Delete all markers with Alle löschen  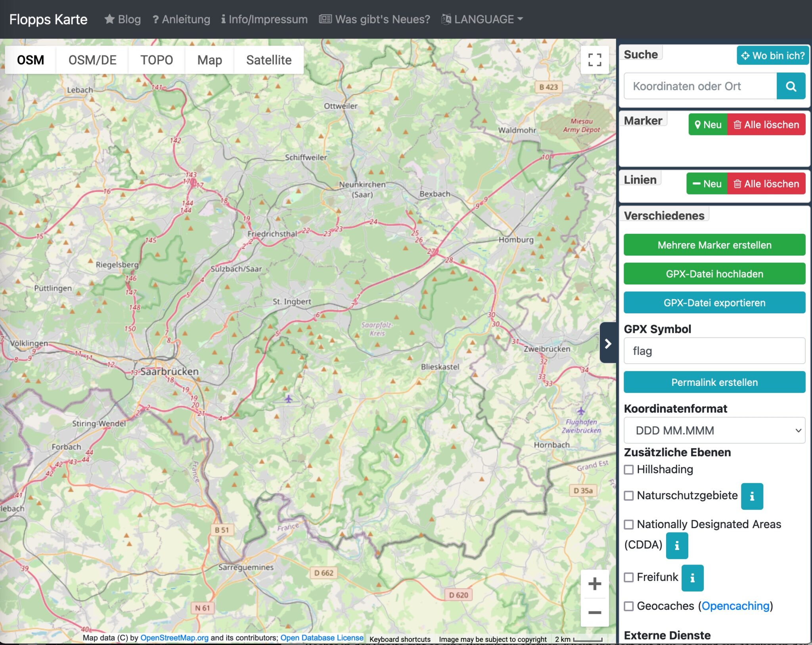point(766,124)
